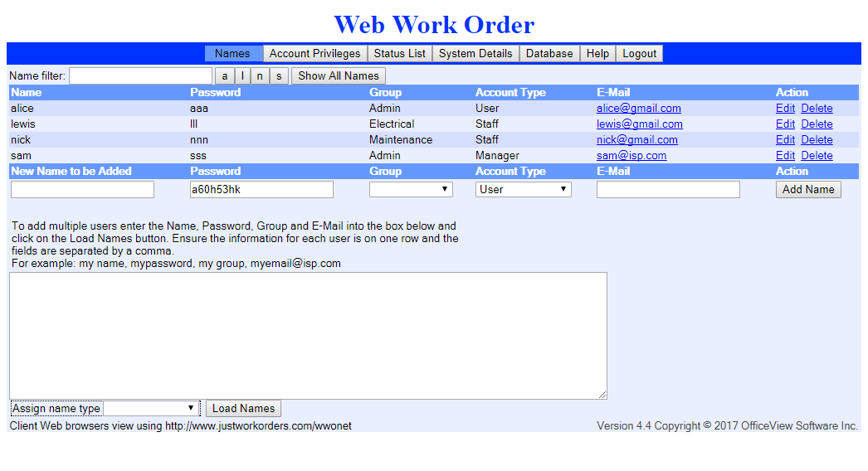Click the multiple users text area
868x471 pixels.
click(x=309, y=335)
